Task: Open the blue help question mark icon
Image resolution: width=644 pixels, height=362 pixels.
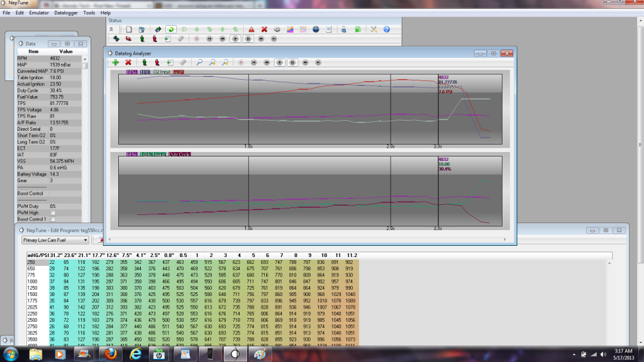Action: pyautogui.click(x=387, y=29)
